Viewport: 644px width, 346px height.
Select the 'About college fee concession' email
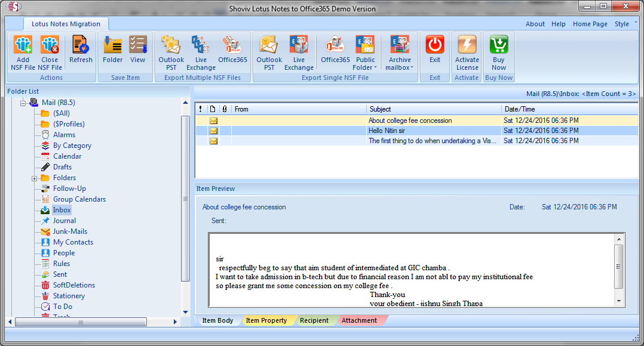point(416,121)
